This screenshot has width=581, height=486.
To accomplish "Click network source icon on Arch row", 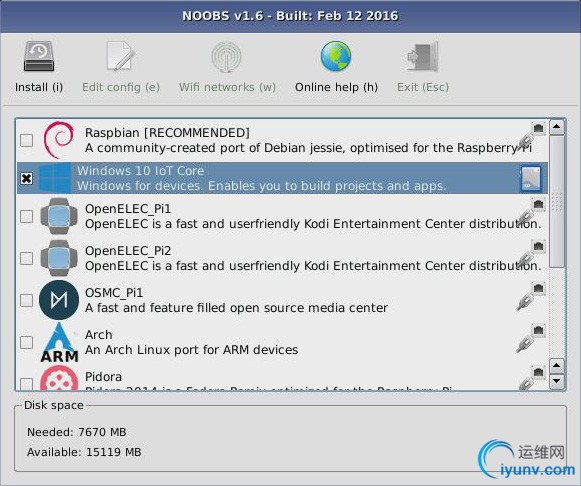I will click(531, 338).
